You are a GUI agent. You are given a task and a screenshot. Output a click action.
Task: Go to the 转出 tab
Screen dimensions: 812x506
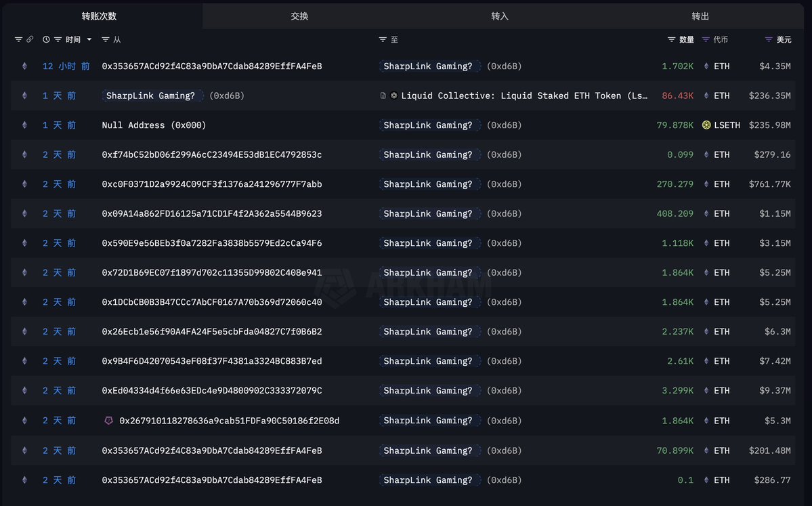700,16
